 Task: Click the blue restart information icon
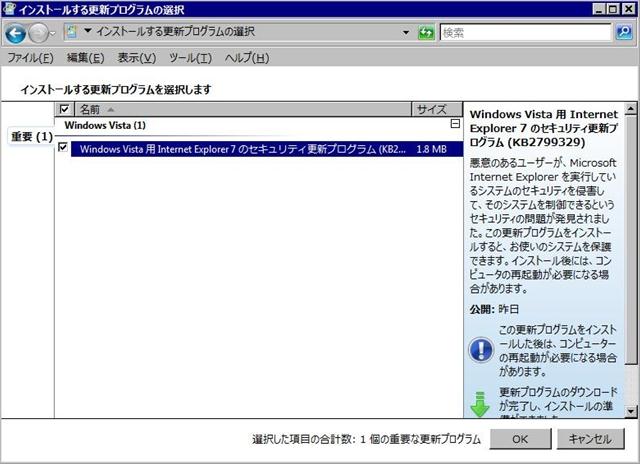[x=481, y=350]
